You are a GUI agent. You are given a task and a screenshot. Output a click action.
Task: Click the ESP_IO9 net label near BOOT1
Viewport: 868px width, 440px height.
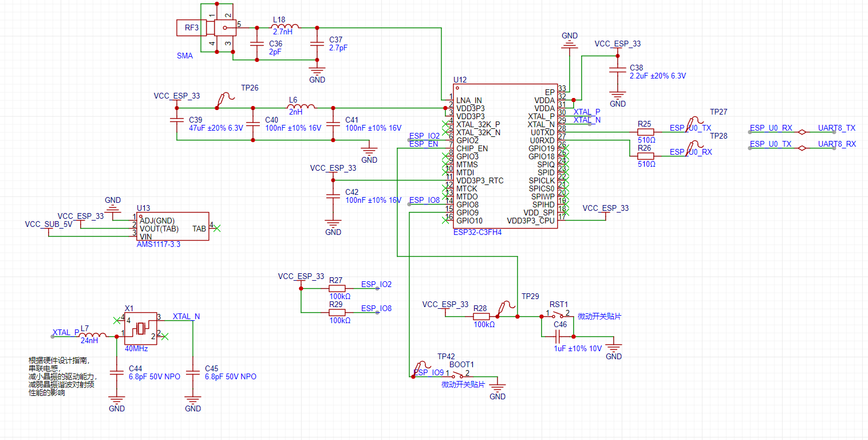[x=428, y=372]
